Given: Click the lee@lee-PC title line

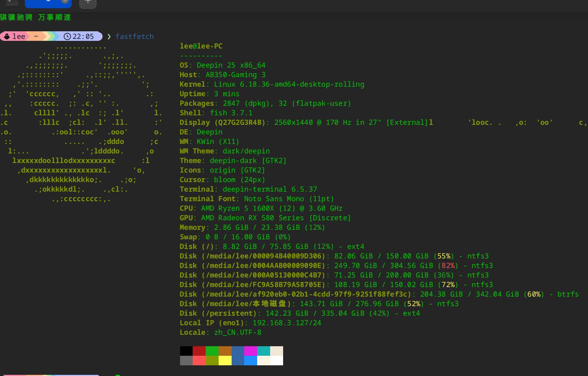Looking at the screenshot, I should coord(201,46).
